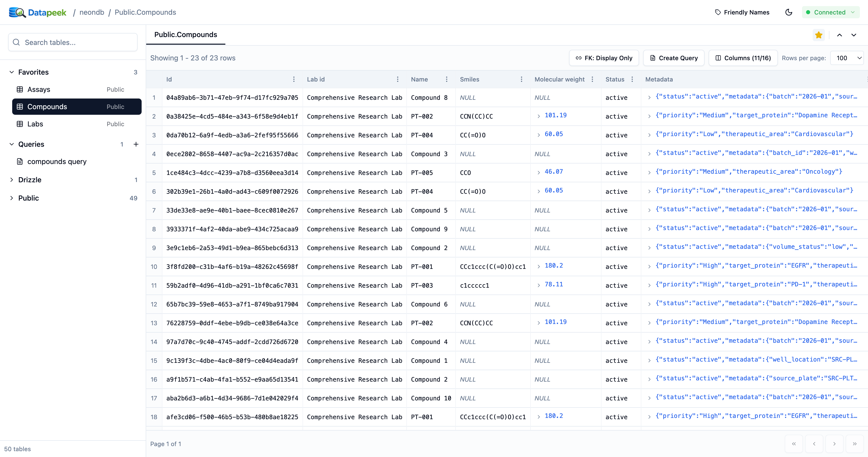Open Molecular weight column menu
The height and width of the screenshot is (457, 868).
(x=592, y=79)
